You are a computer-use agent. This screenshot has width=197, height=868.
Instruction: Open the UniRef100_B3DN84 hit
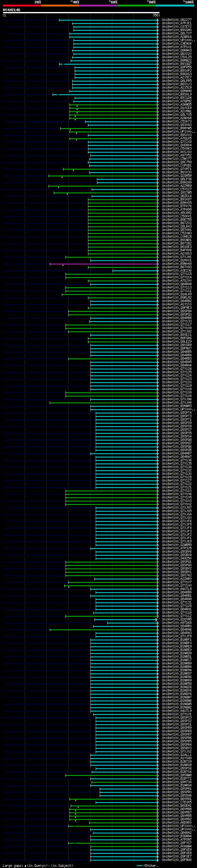pyautogui.click(x=176, y=836)
